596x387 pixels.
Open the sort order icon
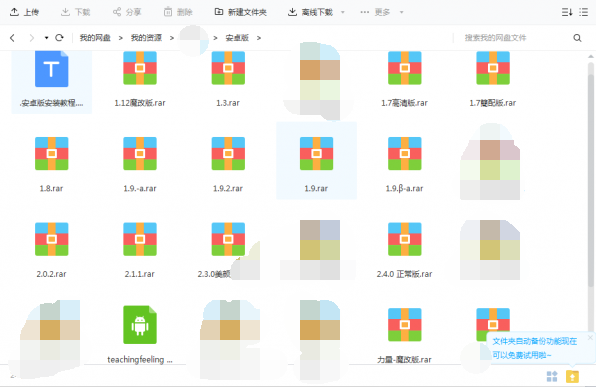[567, 12]
